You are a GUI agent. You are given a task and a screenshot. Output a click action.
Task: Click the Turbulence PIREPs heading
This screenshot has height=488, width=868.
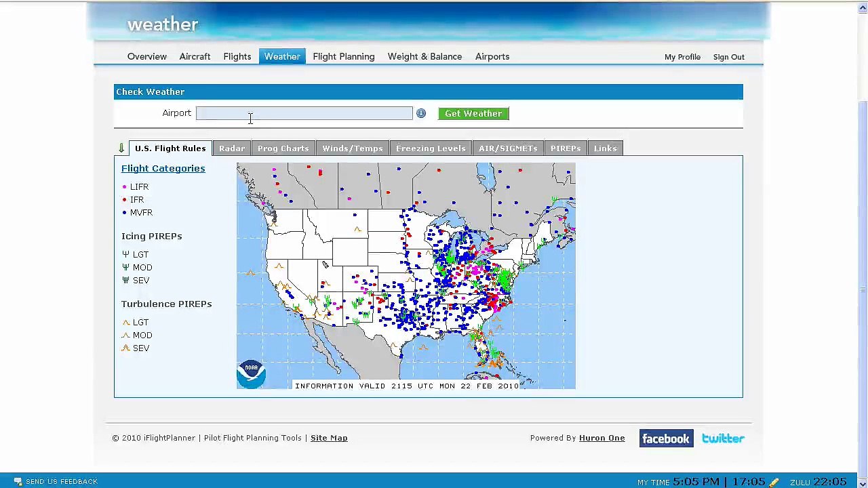[166, 304]
